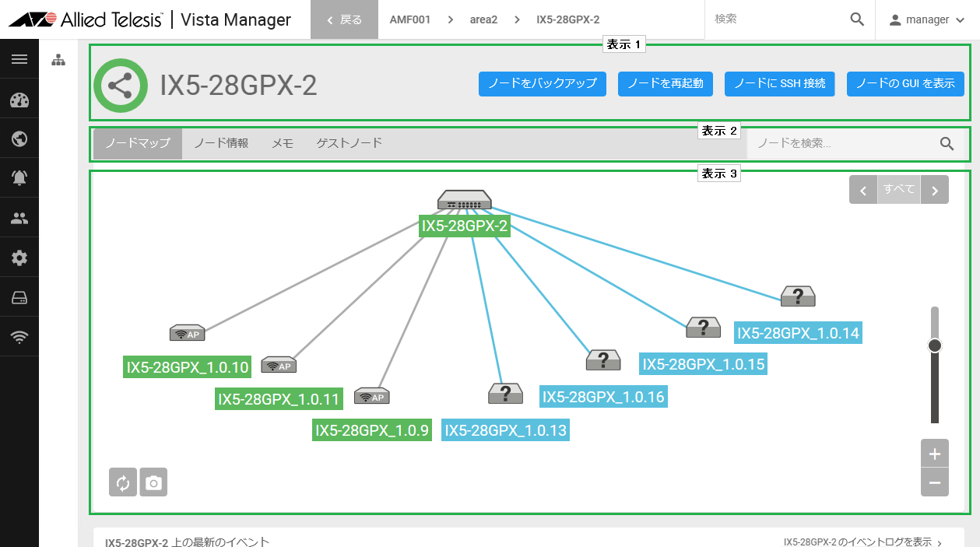Zoom in with the plus button

[x=935, y=454]
